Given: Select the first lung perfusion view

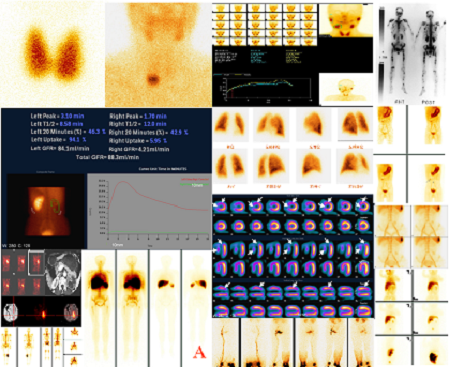Looking at the screenshot, I should click(230, 125).
